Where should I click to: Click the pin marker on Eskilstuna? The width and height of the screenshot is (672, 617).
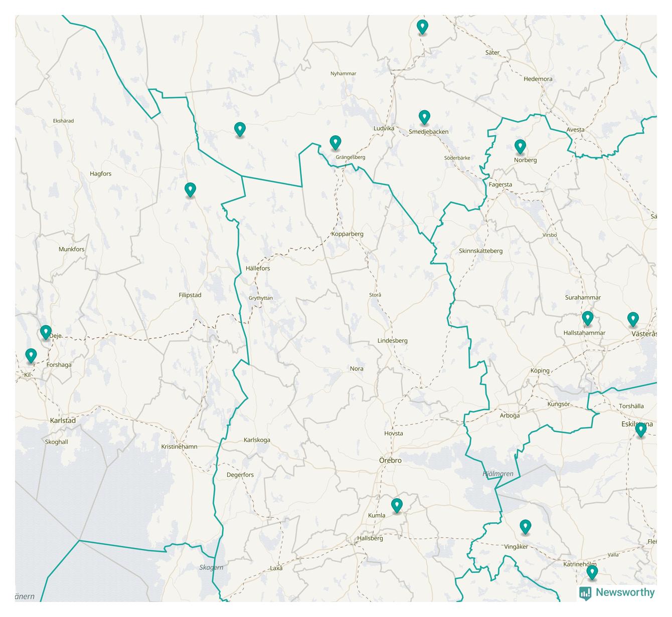[x=640, y=430]
